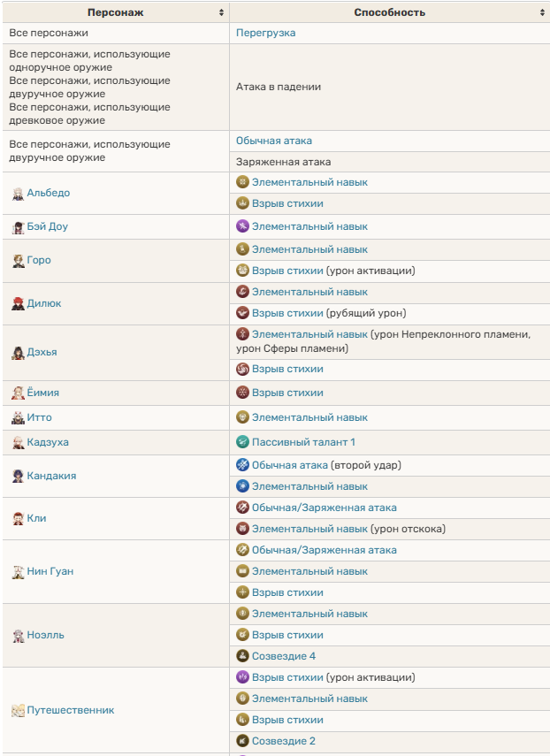Open Ноэлль's Созвездие 4 link
The height and width of the screenshot is (756, 550).
click(284, 656)
